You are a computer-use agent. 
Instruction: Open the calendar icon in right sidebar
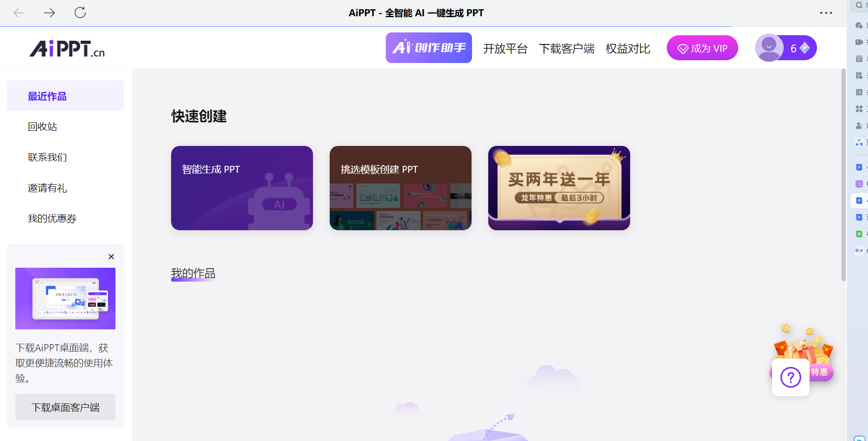pyautogui.click(x=859, y=59)
